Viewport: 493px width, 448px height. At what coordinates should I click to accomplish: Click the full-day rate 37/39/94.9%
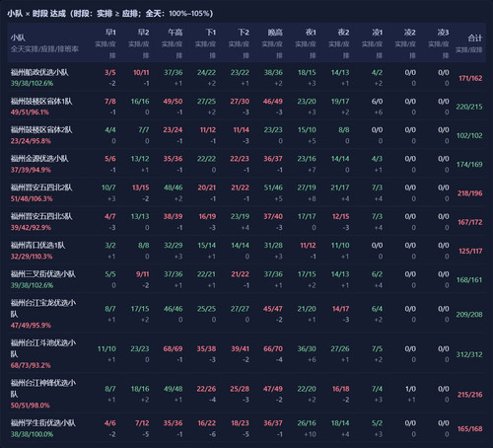pyautogui.click(x=31, y=170)
